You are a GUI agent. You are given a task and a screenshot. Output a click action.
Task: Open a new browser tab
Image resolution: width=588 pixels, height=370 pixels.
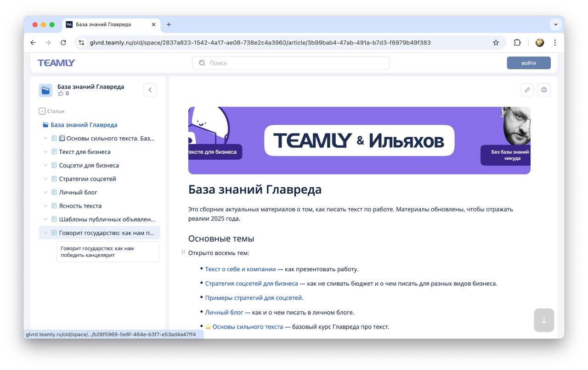169,24
